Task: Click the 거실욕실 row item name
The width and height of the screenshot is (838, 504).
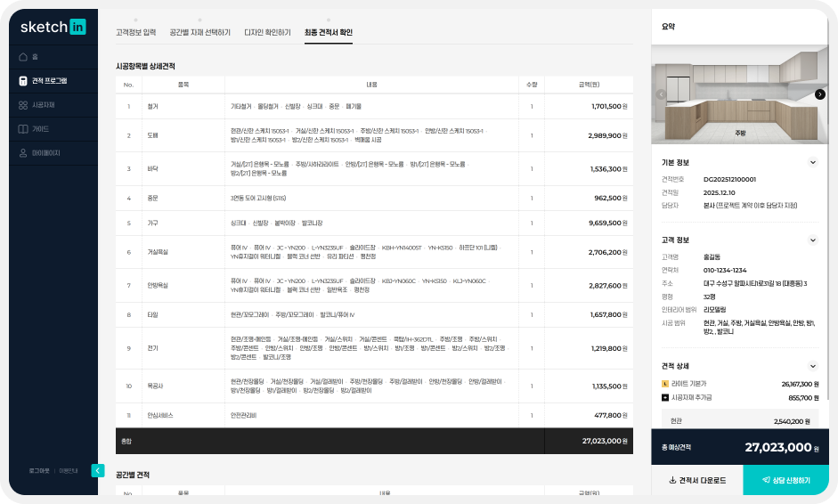Action: 158,252
